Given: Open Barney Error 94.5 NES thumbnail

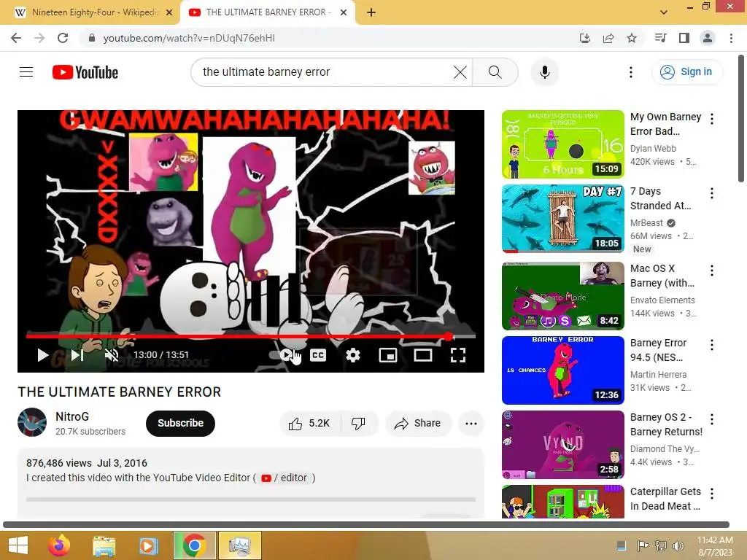Looking at the screenshot, I should [562, 370].
